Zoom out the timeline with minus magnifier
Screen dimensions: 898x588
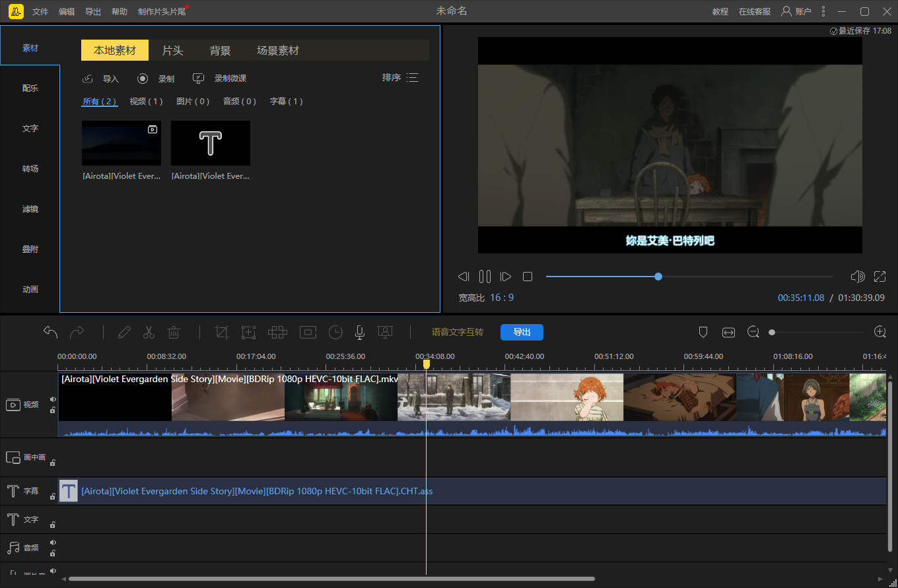tap(753, 332)
